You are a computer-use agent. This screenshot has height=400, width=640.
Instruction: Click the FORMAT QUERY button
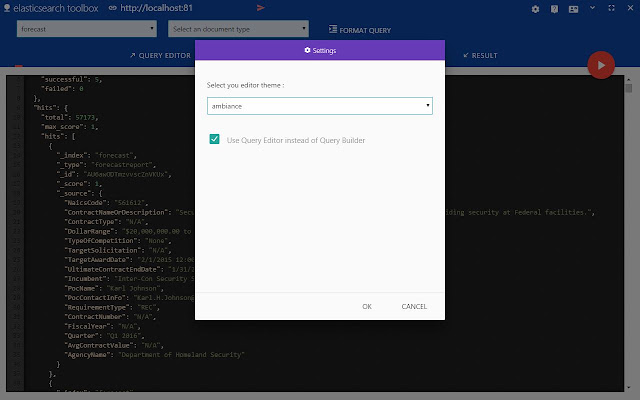click(360, 30)
